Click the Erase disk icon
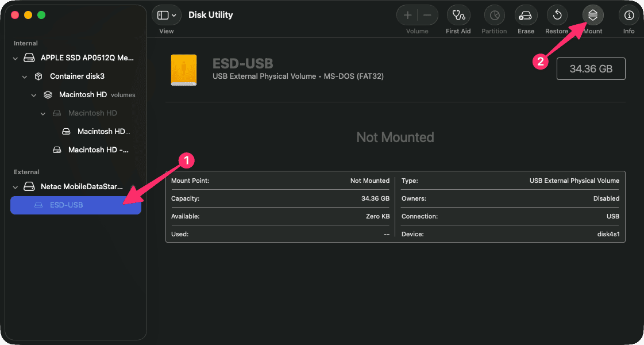 [526, 15]
